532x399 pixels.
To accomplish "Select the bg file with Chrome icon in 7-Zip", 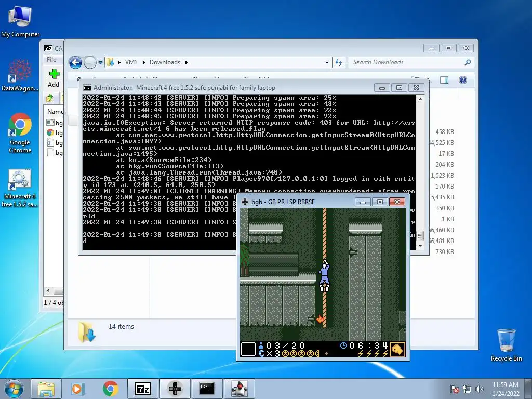I will point(55,133).
